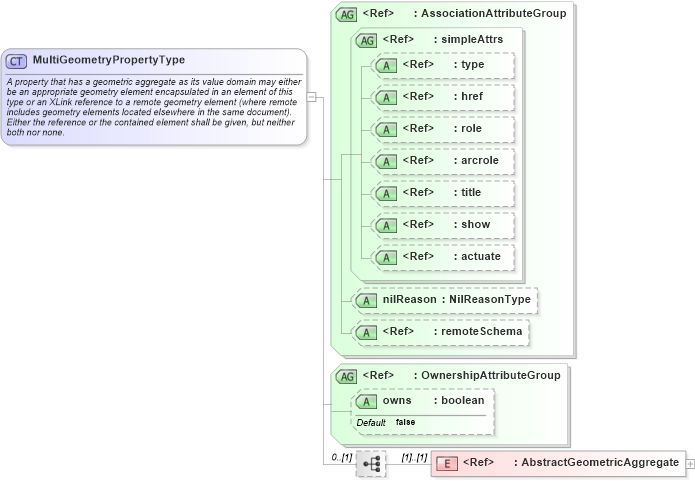Select the AbstractGeometricAggregate element label
Viewport: 695px width, 481px height.
click(600, 462)
